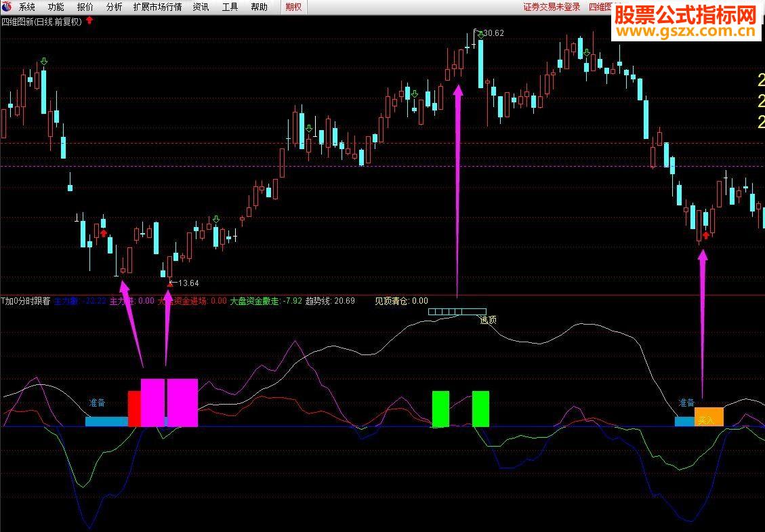Image resolution: width=765 pixels, height=532 pixels.
Task: Open the 资讯 menu
Action: 201,7
